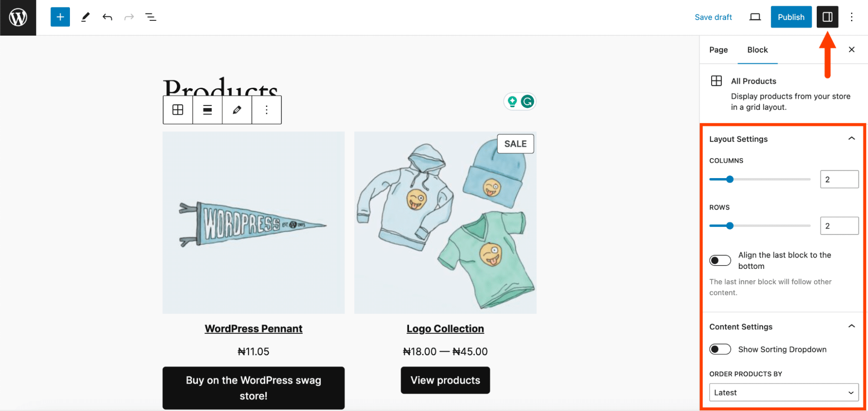Click the Publish button
868x411 pixels.
[x=791, y=17]
